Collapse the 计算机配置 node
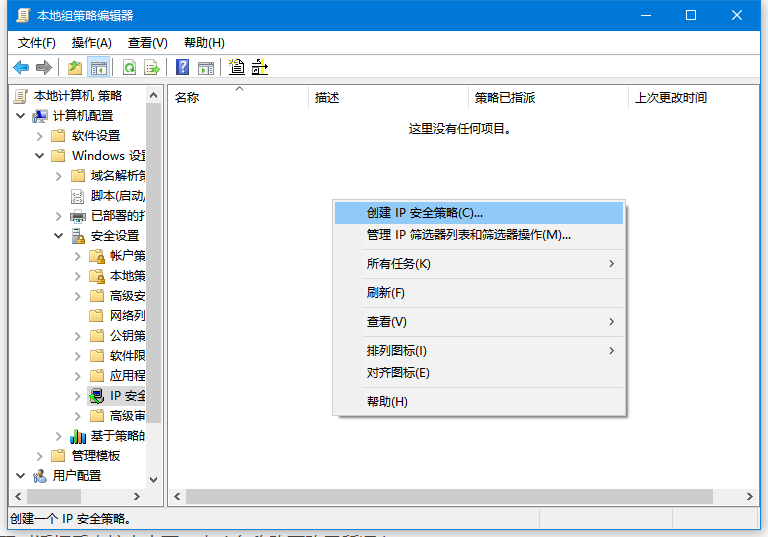The image size is (768, 537). 21,116
